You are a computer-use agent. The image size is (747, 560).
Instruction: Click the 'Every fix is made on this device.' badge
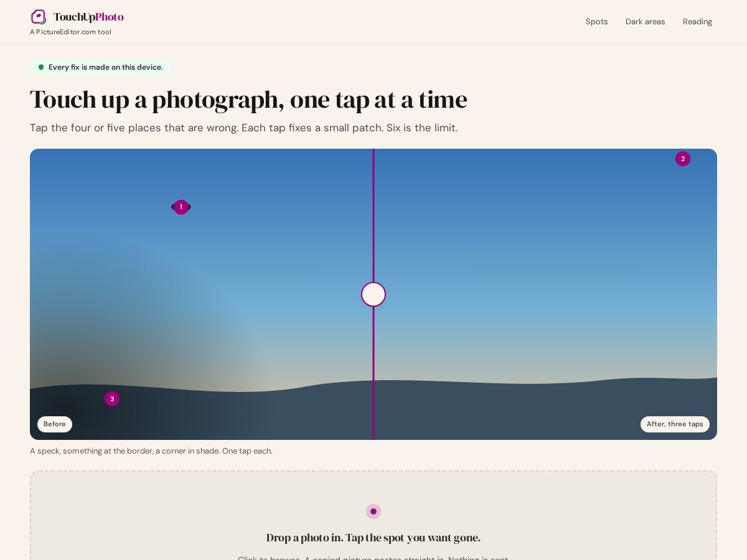click(x=100, y=67)
